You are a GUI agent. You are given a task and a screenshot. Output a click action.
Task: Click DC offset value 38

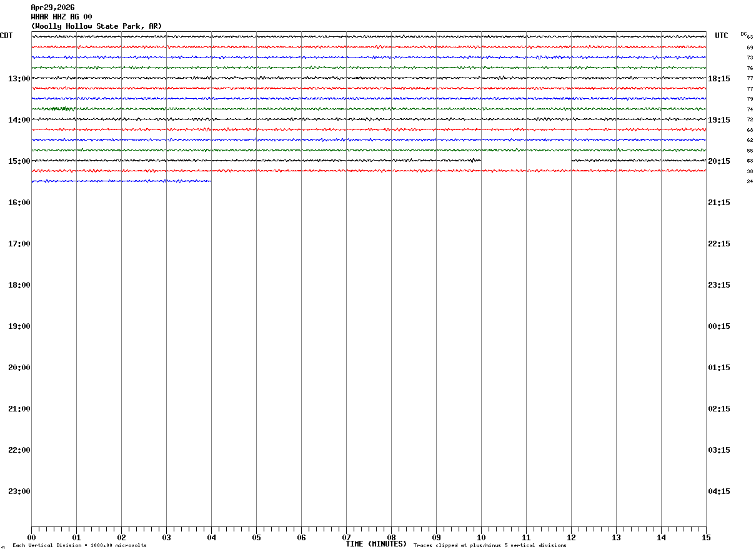pyautogui.click(x=750, y=171)
